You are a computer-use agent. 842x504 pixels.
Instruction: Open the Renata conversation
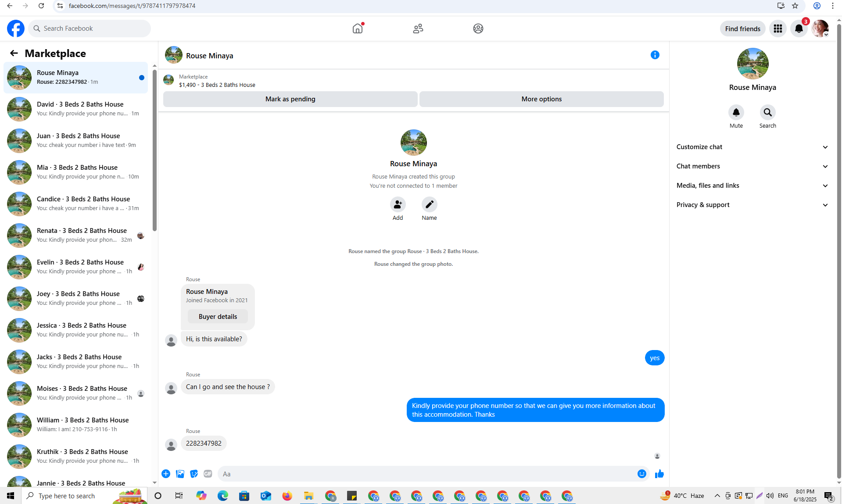[x=75, y=235]
